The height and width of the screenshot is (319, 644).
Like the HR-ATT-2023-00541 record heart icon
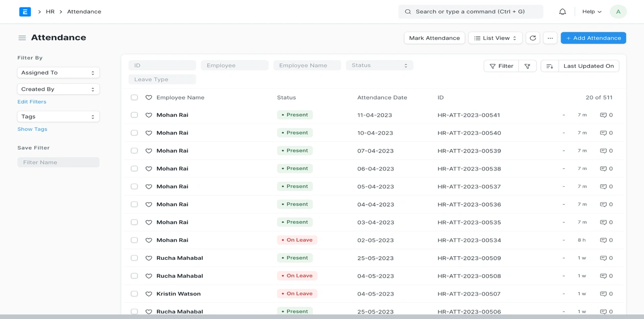click(x=149, y=115)
